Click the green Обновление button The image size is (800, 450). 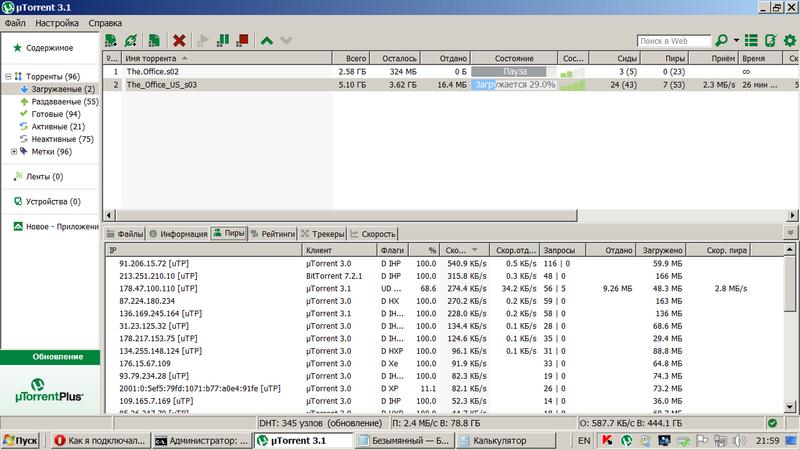point(51,357)
